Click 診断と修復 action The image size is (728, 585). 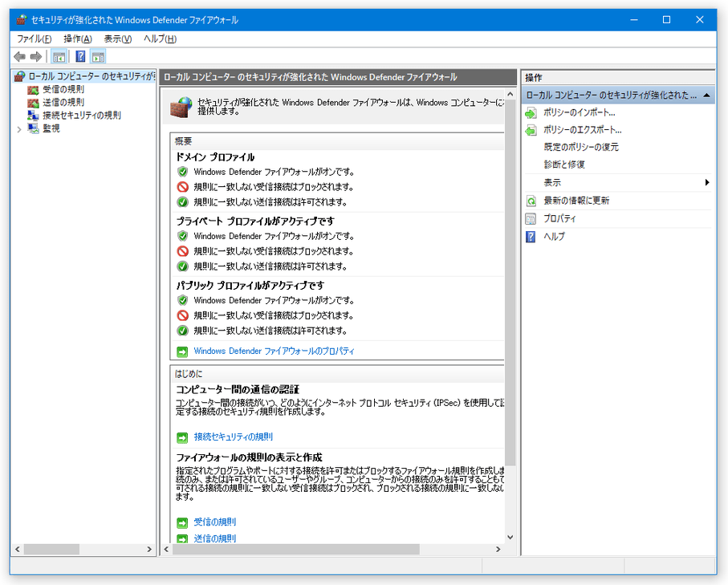pos(564,165)
